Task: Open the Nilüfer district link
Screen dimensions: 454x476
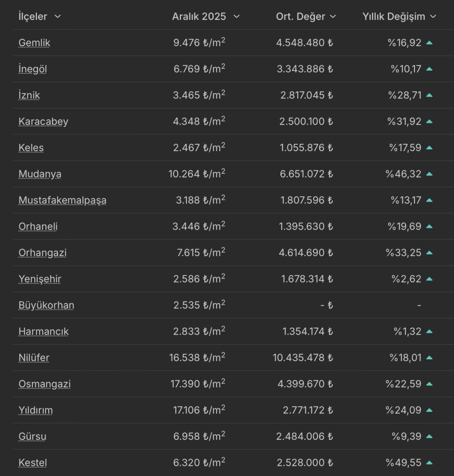Action: (x=34, y=358)
